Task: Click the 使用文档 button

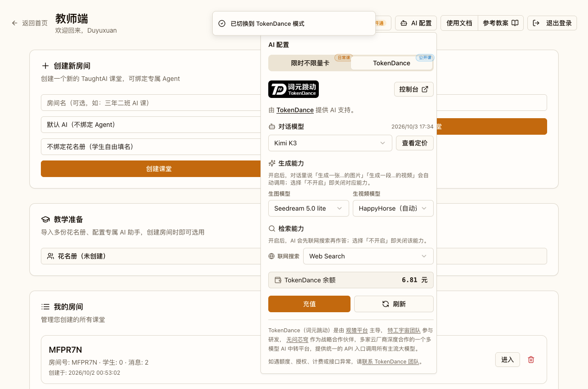Action: click(x=459, y=23)
